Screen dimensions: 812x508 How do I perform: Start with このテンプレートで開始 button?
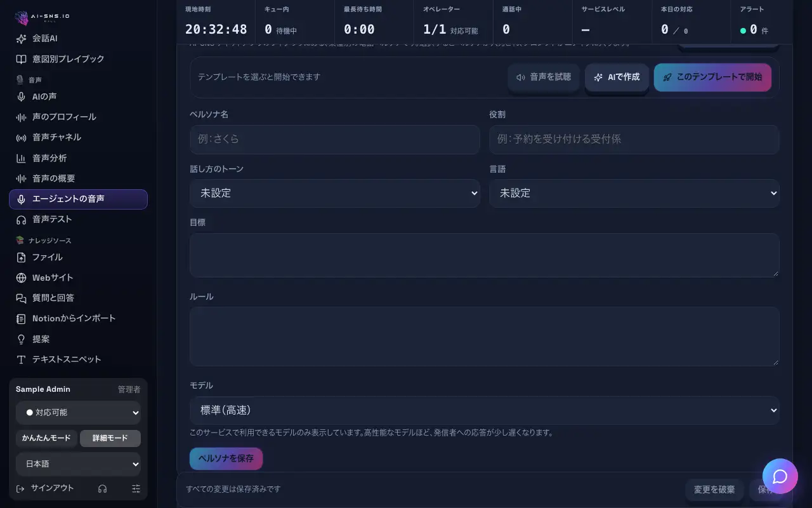point(712,77)
